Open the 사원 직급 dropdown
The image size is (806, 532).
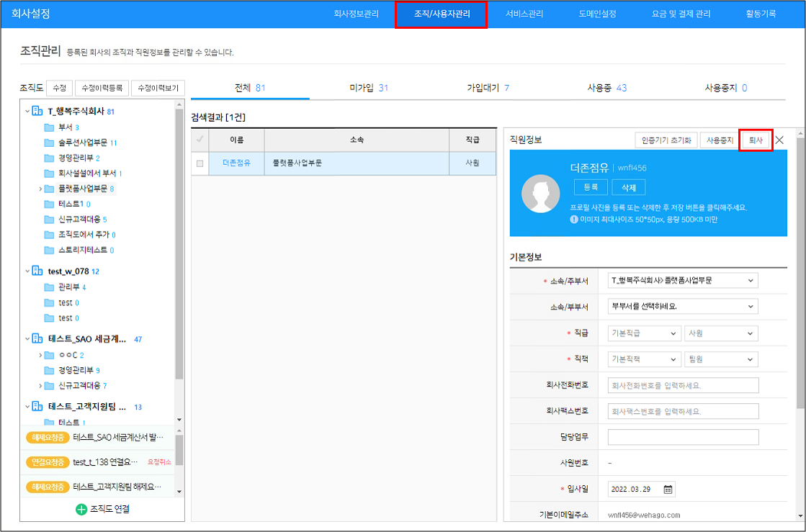point(721,333)
